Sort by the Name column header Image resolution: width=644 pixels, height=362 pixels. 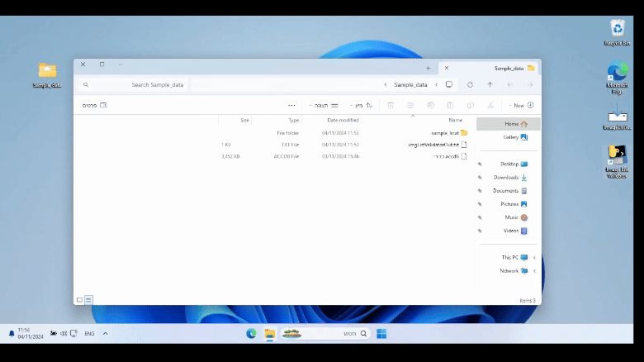coord(455,120)
